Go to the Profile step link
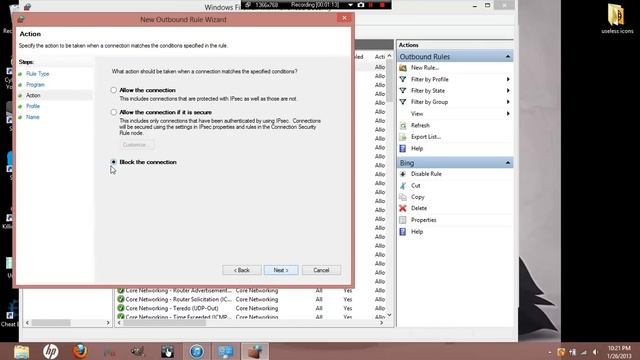Viewport: 640px width, 360px height. point(33,106)
